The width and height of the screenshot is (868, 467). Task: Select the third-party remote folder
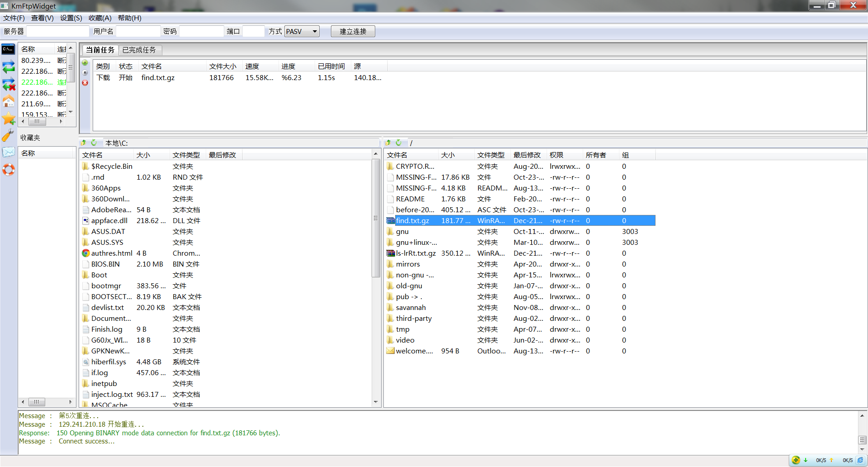(520, 319)
